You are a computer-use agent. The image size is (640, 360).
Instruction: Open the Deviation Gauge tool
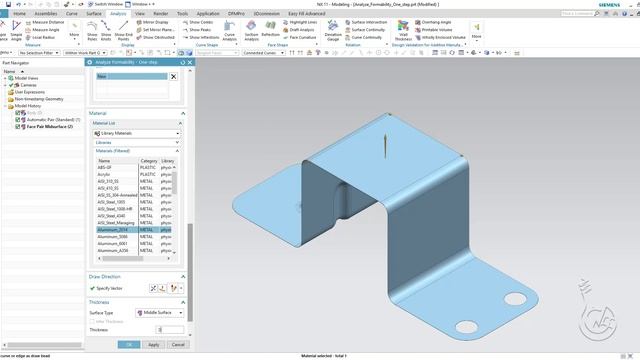pos(333,30)
